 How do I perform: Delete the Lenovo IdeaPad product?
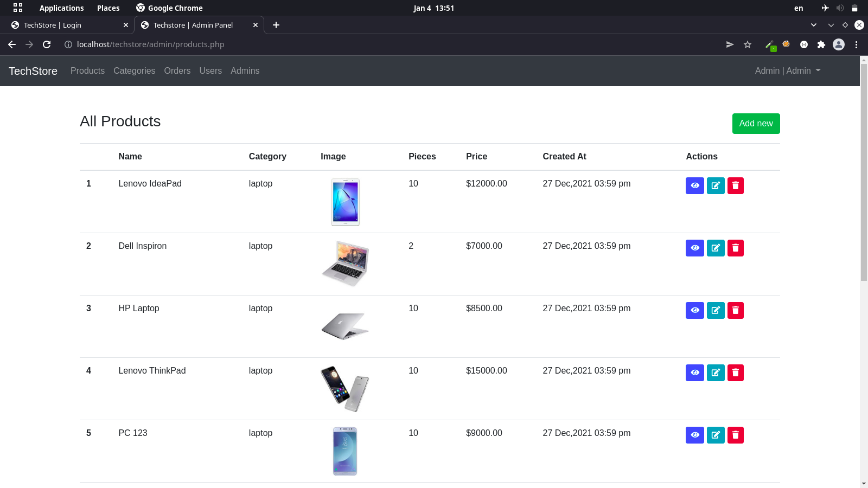(736, 185)
